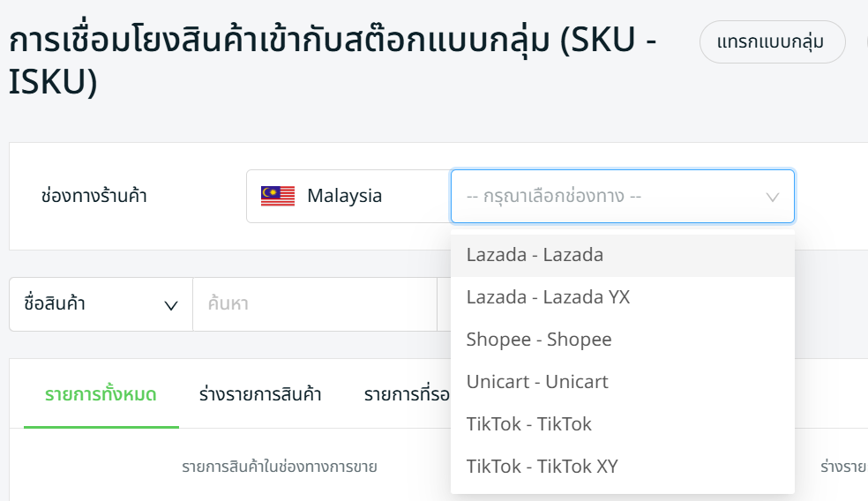Open the Malaysia country selector

(x=348, y=196)
